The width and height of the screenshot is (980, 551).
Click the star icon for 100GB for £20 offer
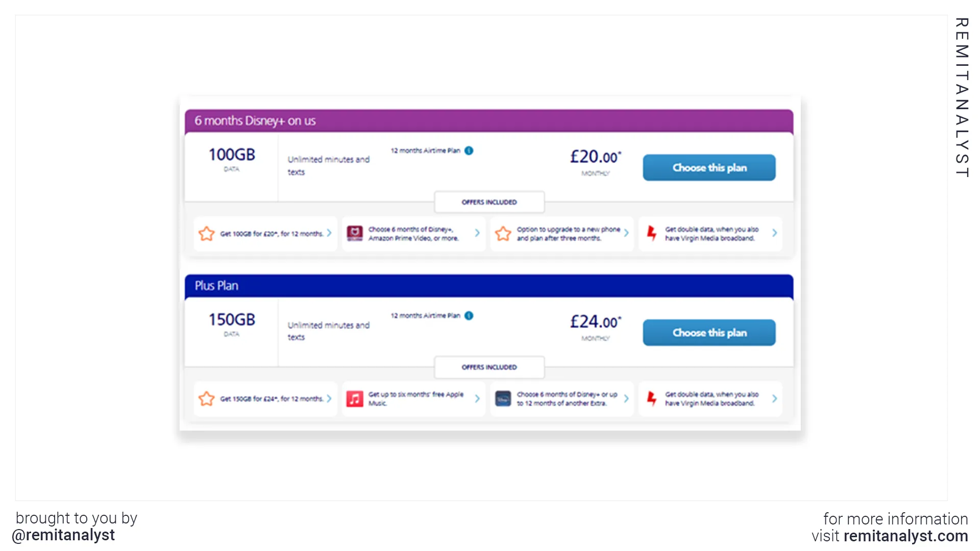coord(206,234)
